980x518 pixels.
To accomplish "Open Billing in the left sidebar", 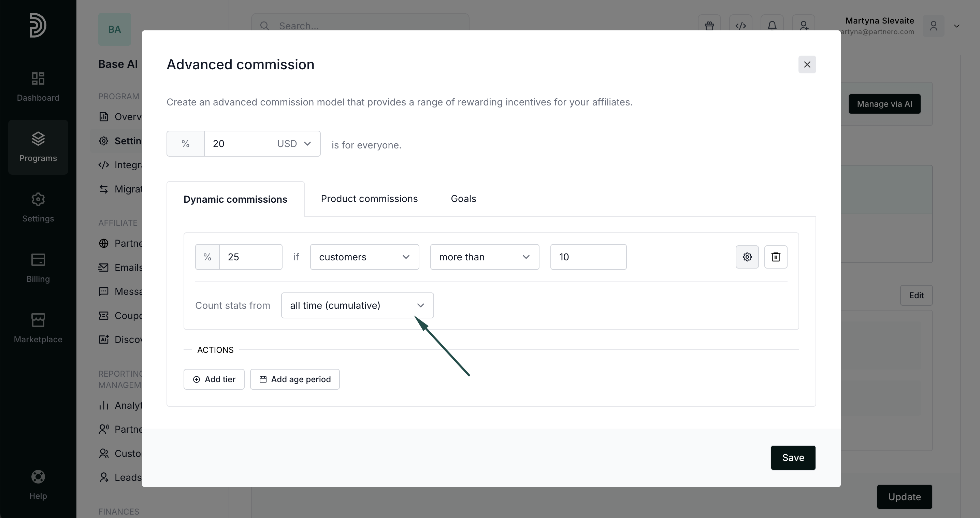I will coord(38,268).
